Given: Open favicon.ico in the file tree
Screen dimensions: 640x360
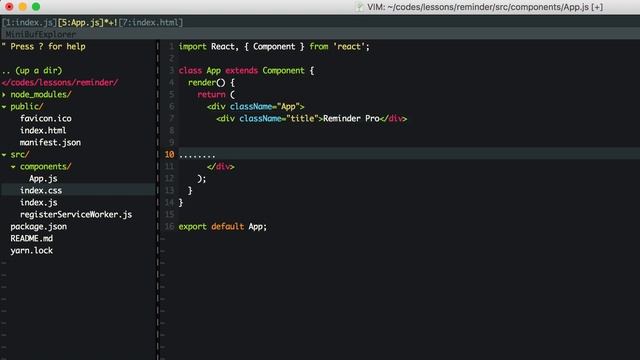Looking at the screenshot, I should [x=46, y=118].
